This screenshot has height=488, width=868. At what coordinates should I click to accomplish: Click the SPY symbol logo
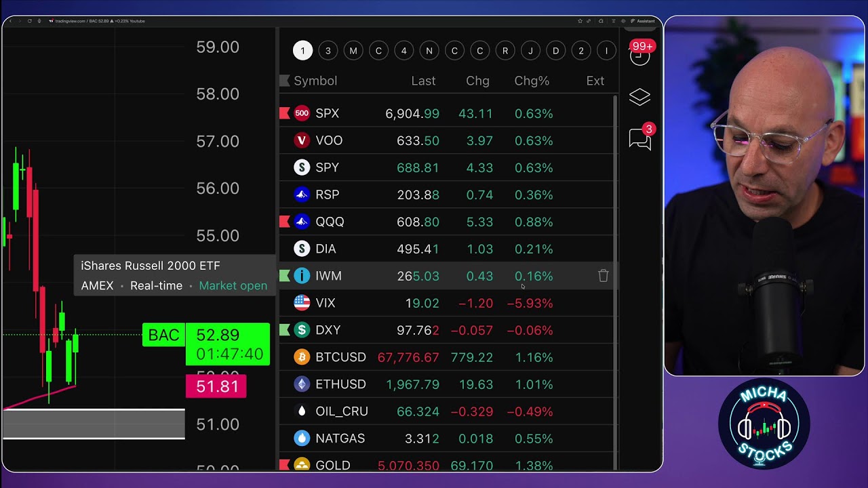[x=302, y=167]
